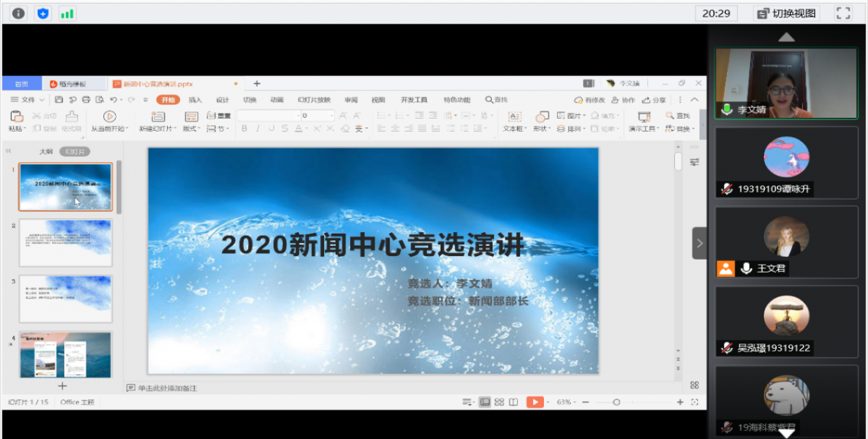Image resolution: width=868 pixels, height=439 pixels.
Task: Open the 文件 file menu dropdown
Action: (28, 100)
